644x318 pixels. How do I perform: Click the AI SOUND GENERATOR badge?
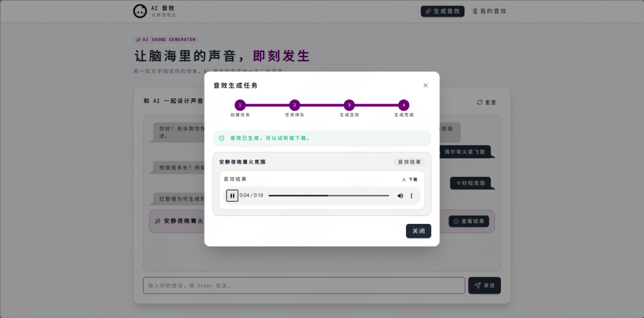point(166,40)
